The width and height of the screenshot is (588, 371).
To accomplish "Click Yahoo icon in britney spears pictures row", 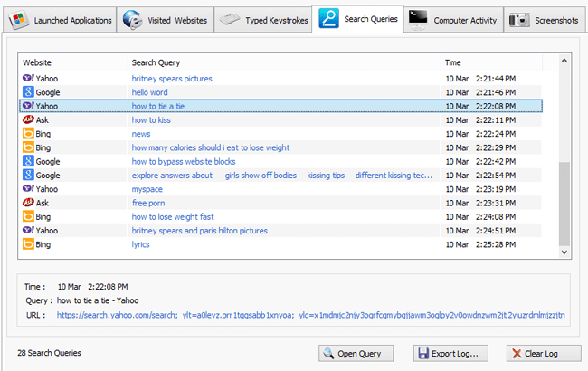I will (x=28, y=78).
